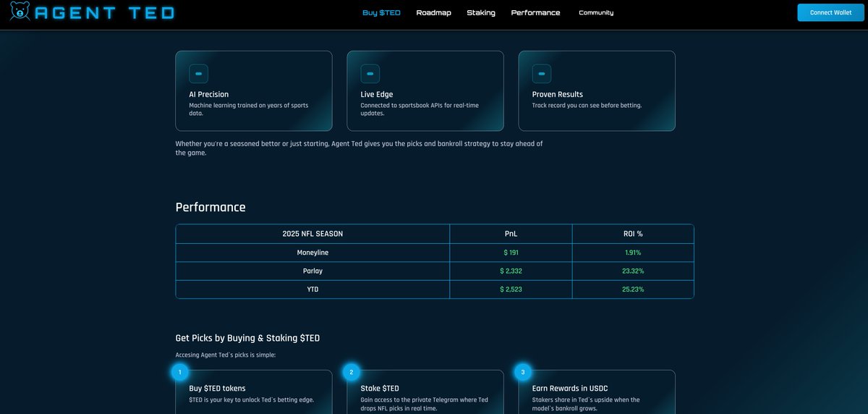Screen dimensions: 868x414
Task: Click 'Track record you can see' description
Action: point(587,106)
